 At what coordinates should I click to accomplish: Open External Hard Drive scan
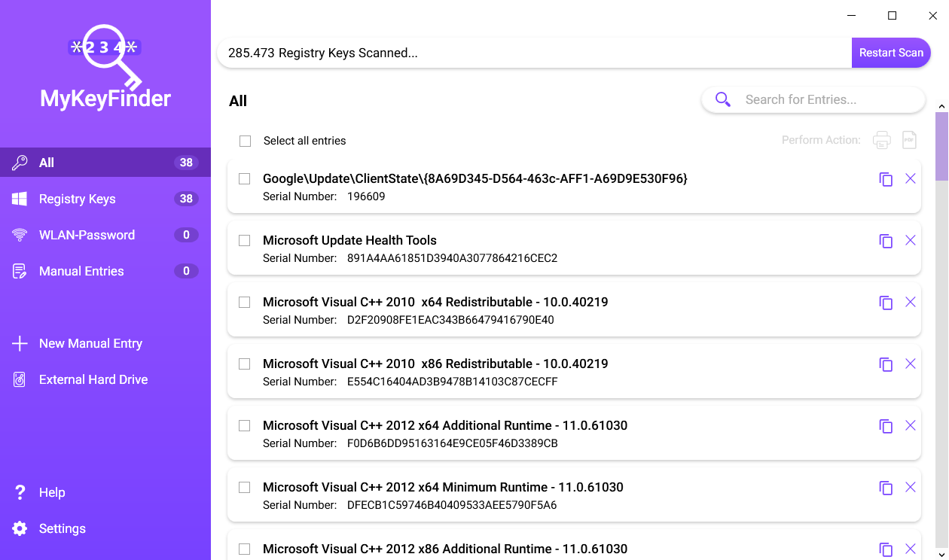point(105,379)
